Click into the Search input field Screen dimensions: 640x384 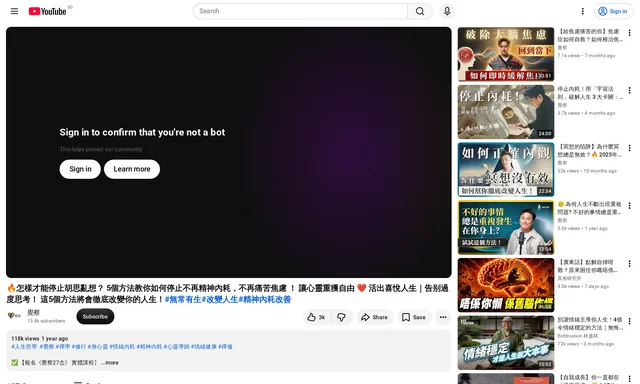(x=300, y=11)
